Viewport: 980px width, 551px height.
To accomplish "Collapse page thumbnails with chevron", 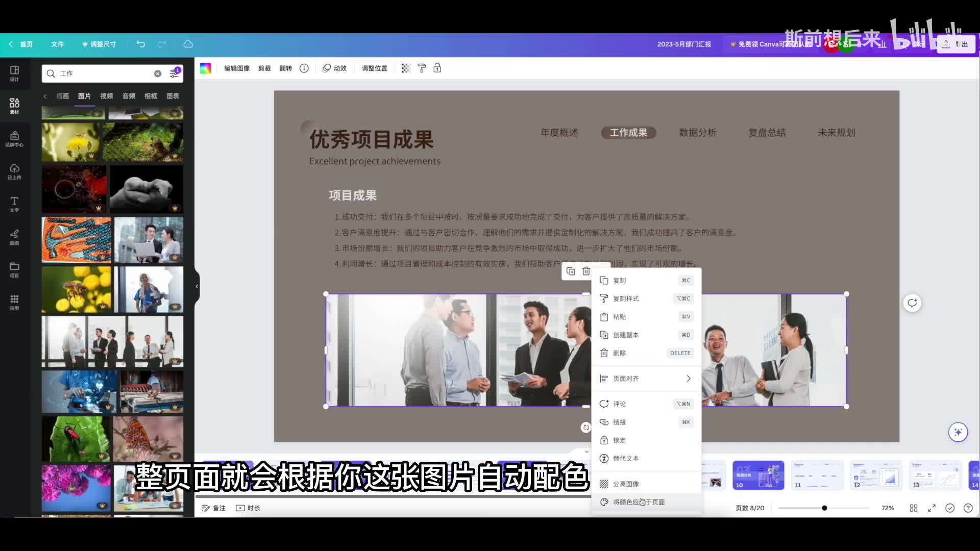I will (586, 452).
